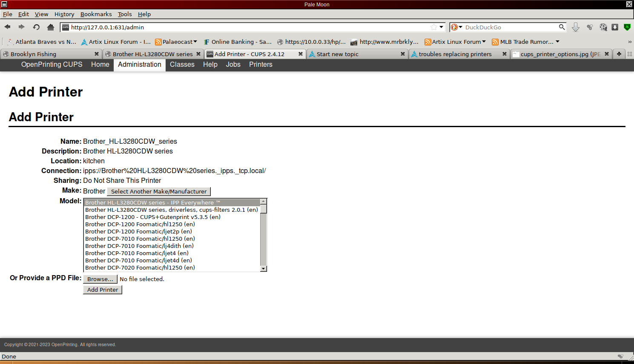Show more bookmarks with the overflow chevron
Screen dimensions: 634x364
[x=629, y=42]
